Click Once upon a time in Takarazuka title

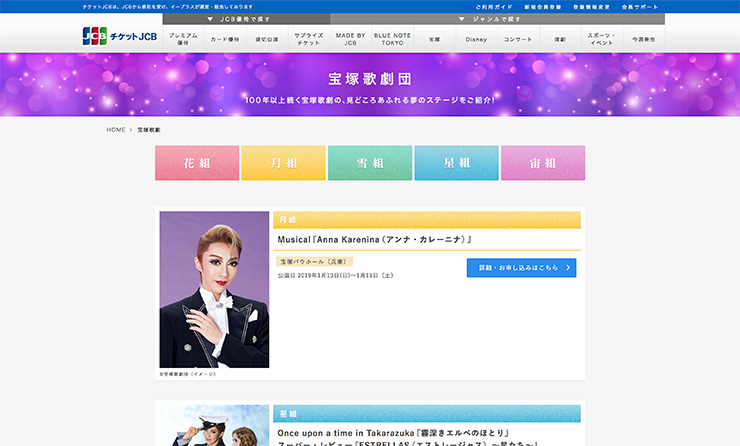click(393, 433)
